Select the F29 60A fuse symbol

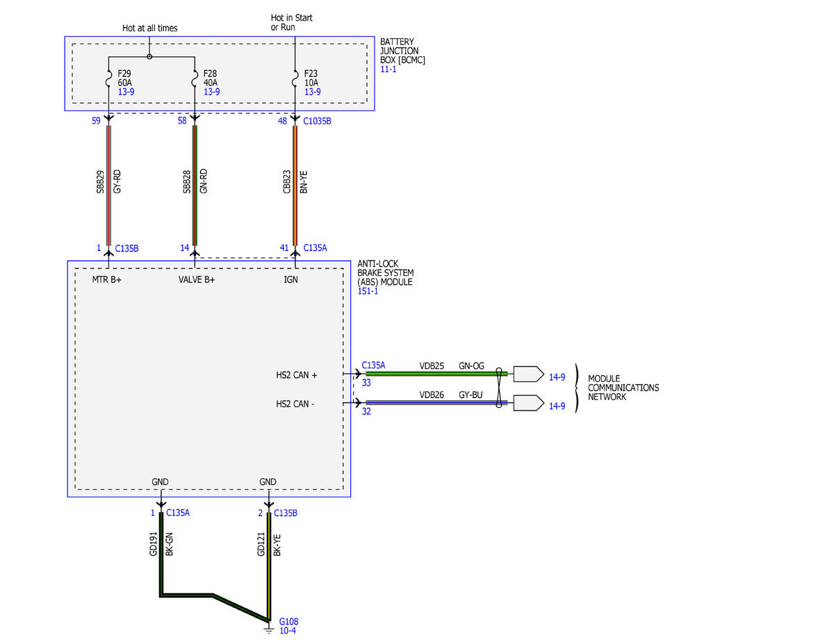tap(109, 78)
